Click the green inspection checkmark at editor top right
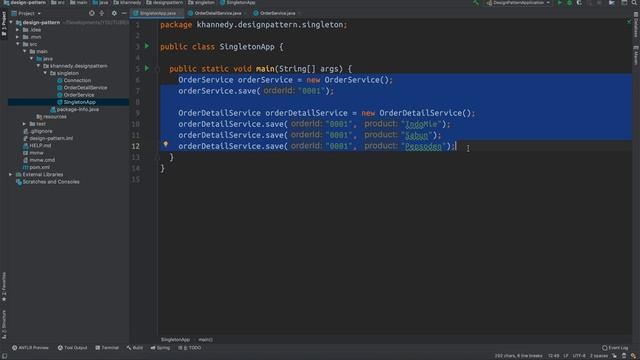Image resolution: width=640 pixels, height=360 pixels. (629, 22)
